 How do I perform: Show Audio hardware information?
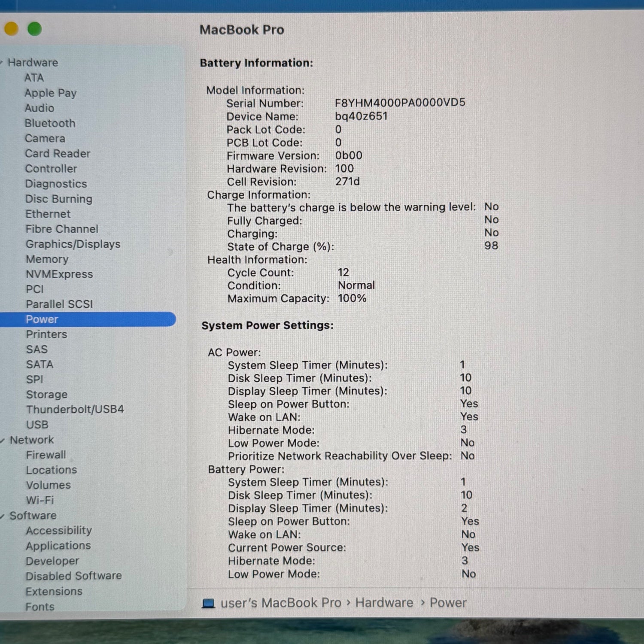click(x=39, y=108)
